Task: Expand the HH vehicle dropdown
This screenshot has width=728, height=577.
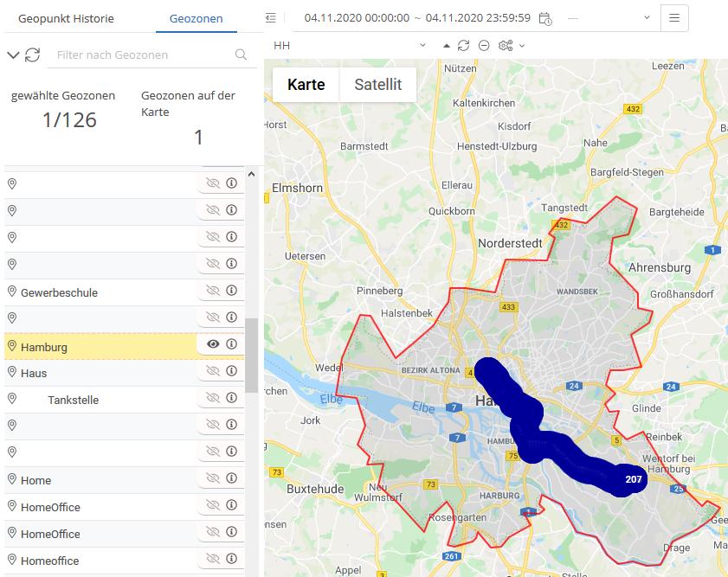Action: (x=422, y=45)
